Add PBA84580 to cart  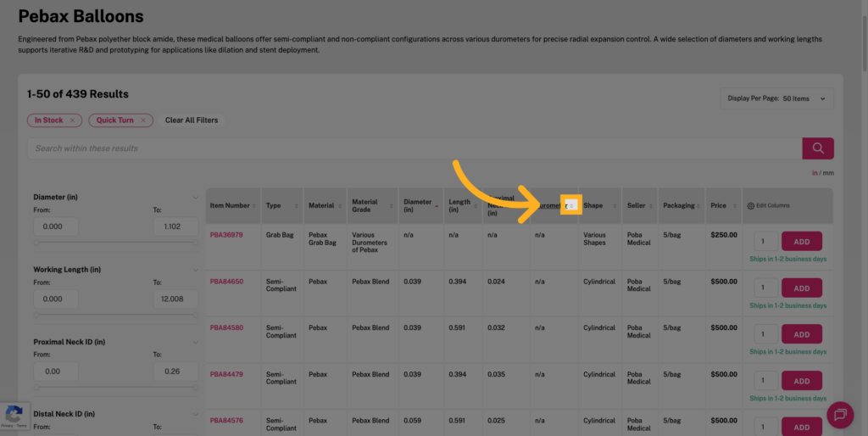click(802, 334)
